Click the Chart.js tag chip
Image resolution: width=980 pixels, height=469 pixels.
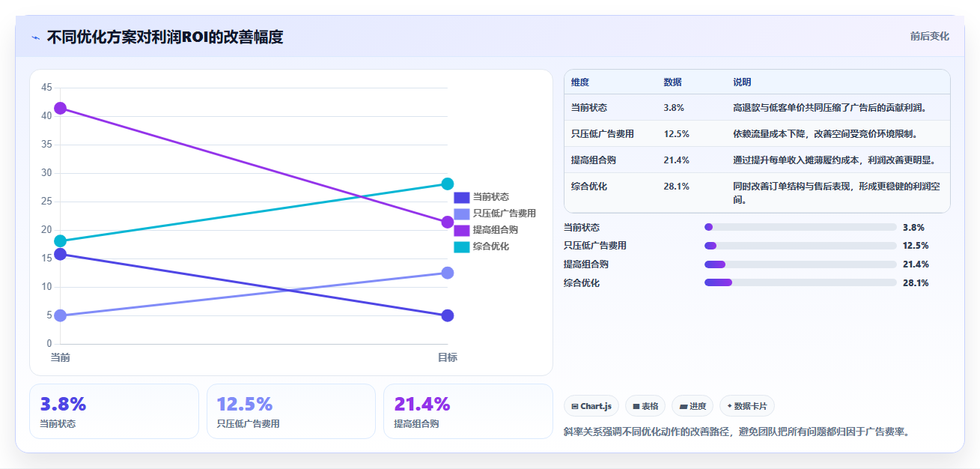pyautogui.click(x=591, y=406)
